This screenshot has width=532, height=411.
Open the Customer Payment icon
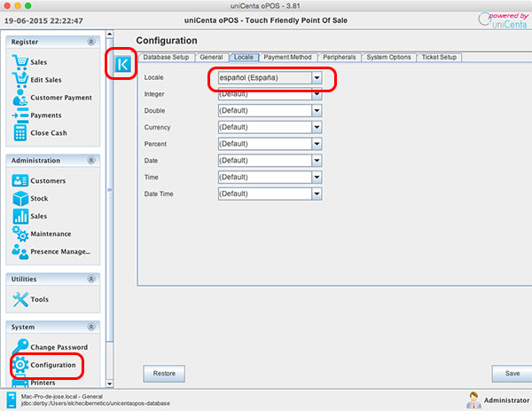coord(20,98)
